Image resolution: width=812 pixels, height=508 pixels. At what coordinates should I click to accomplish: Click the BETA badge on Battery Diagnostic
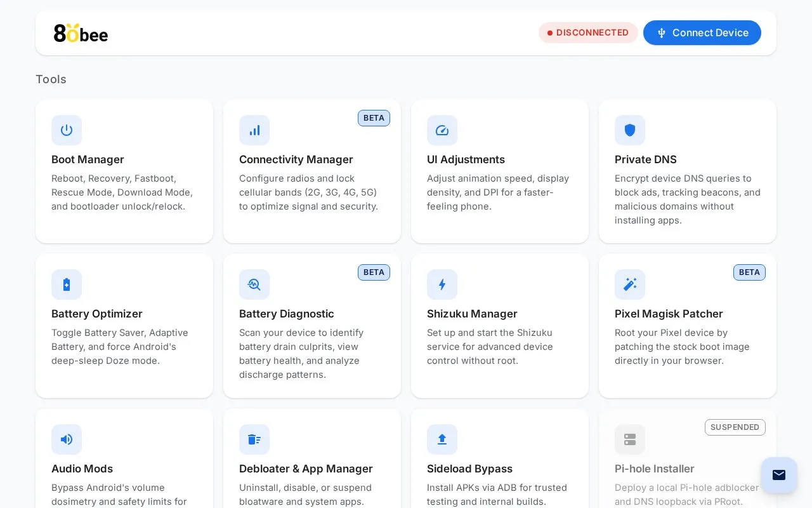374,272
